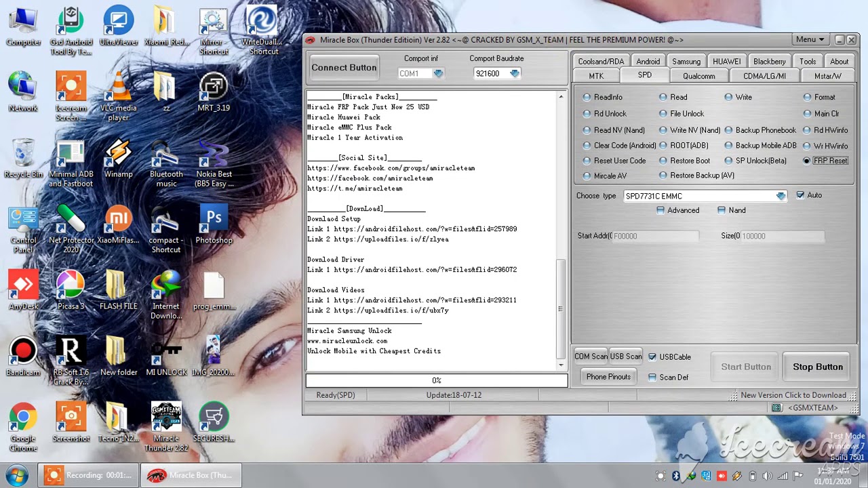
Task: Launch Nokia Best BB5 Easy icon
Action: pyautogui.click(x=214, y=163)
